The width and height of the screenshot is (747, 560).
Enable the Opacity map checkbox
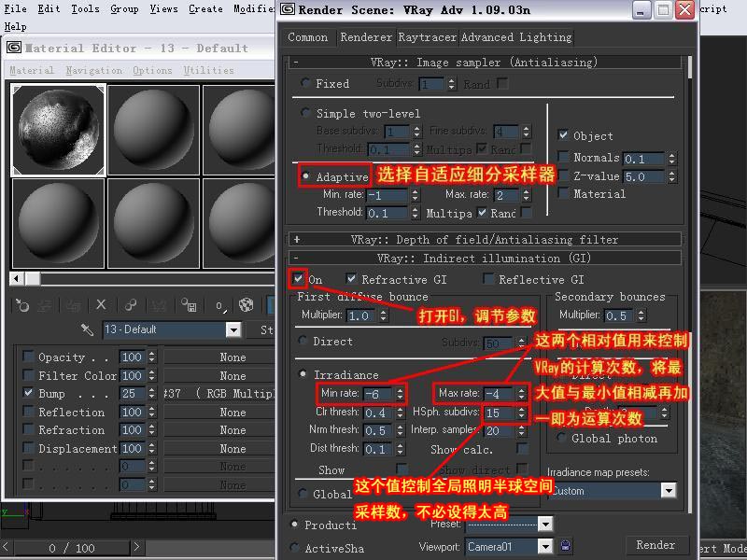tap(29, 357)
